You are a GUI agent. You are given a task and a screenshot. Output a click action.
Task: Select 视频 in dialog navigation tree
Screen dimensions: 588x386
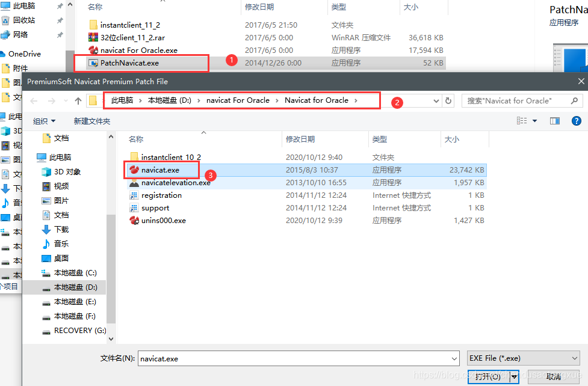click(x=61, y=186)
